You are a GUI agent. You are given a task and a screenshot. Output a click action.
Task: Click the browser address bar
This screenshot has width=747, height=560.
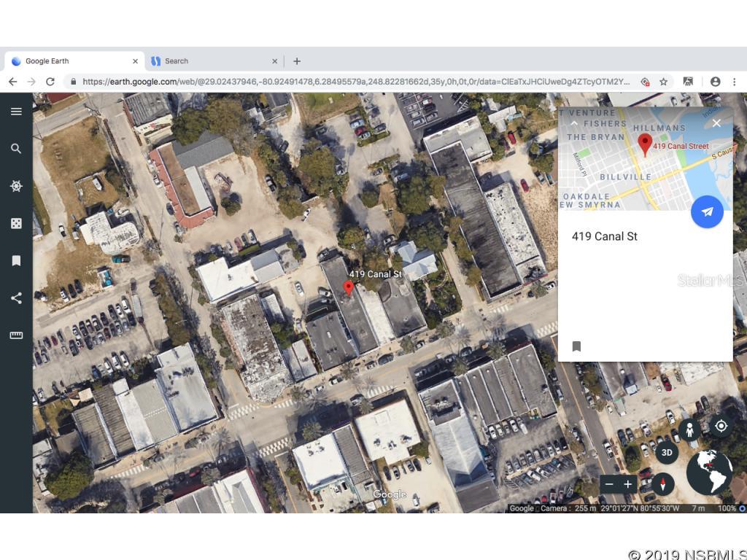click(328, 81)
